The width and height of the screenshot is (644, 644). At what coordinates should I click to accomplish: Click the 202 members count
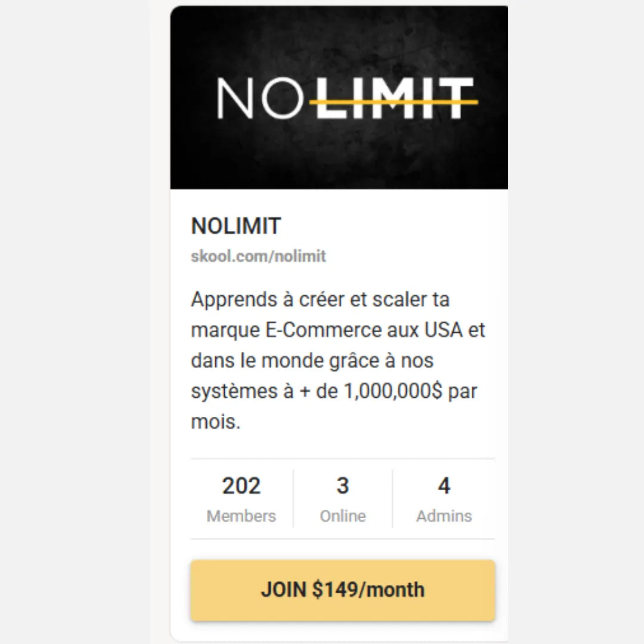pos(241,486)
